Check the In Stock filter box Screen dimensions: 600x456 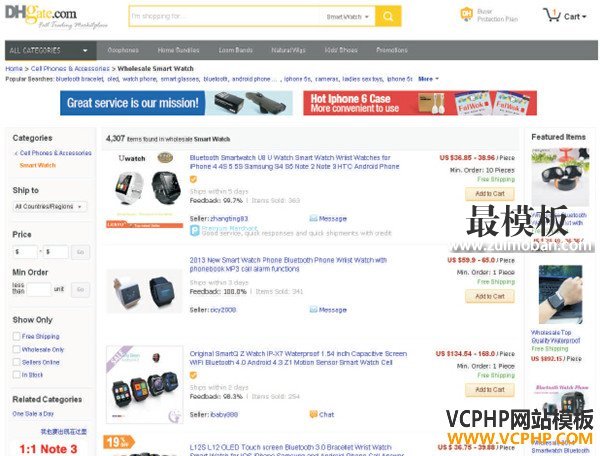(x=16, y=375)
